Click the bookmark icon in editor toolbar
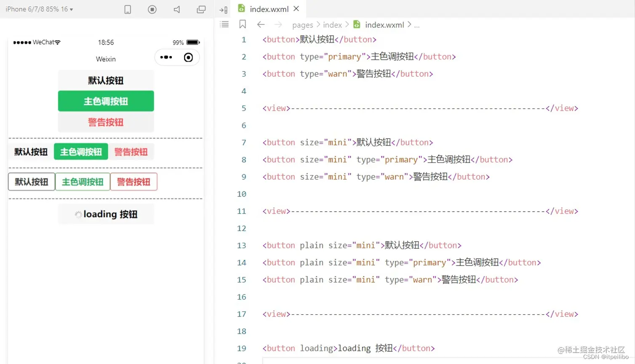The width and height of the screenshot is (635, 364). 243,24
